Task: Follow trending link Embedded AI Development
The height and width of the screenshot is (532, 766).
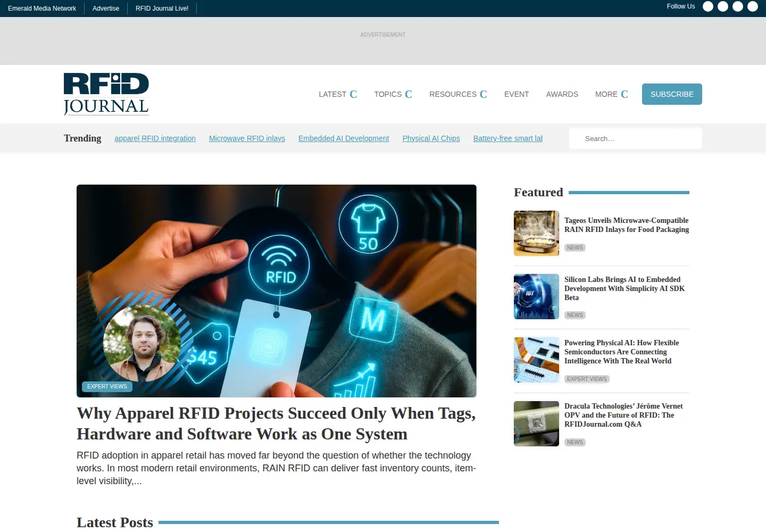Action: pyautogui.click(x=344, y=138)
